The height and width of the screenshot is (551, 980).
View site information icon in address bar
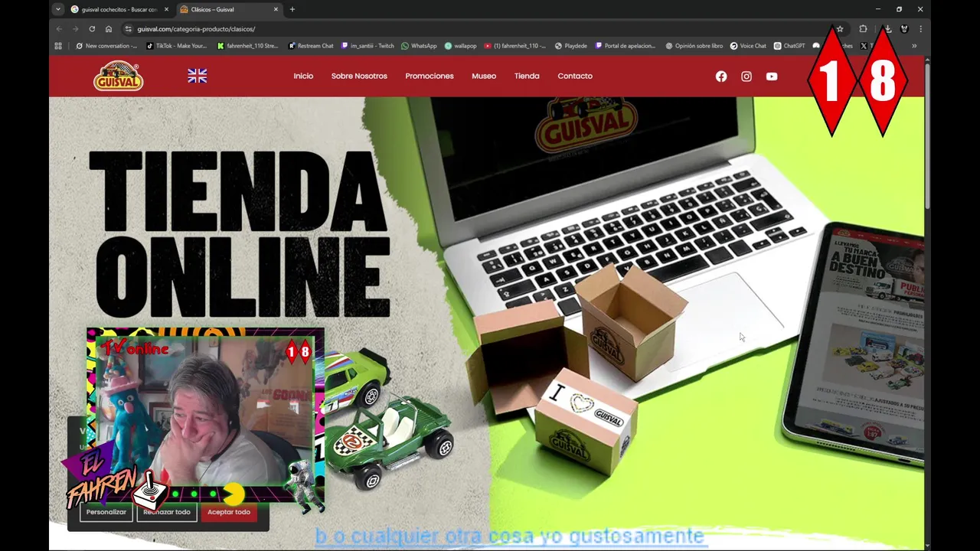129,29
